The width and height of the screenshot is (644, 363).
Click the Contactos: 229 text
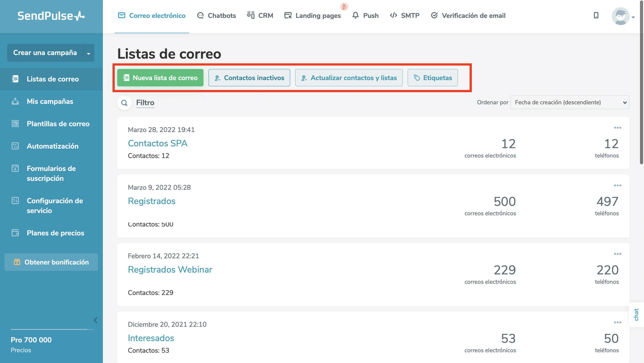click(x=150, y=293)
